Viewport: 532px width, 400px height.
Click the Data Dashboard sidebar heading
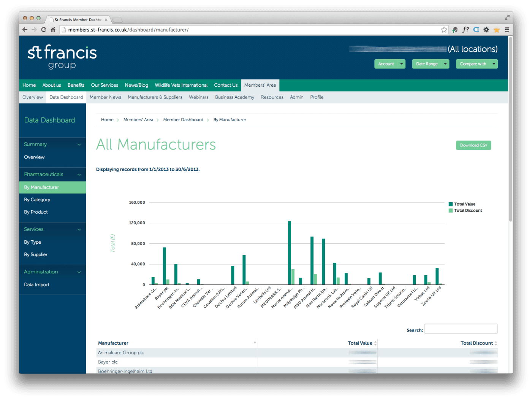[x=49, y=120]
